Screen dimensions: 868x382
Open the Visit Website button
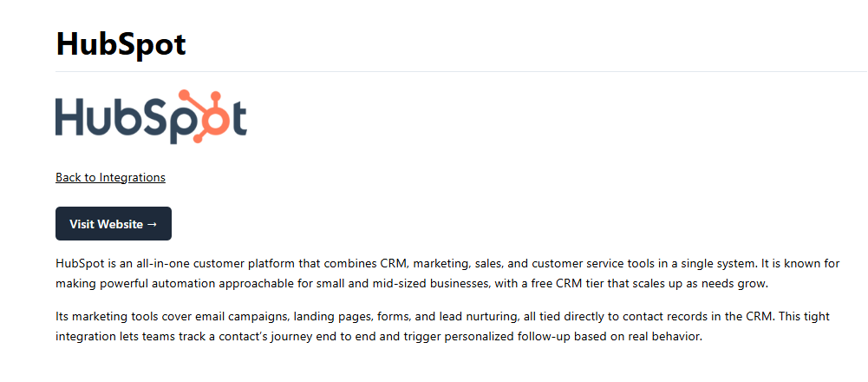pyautogui.click(x=114, y=223)
